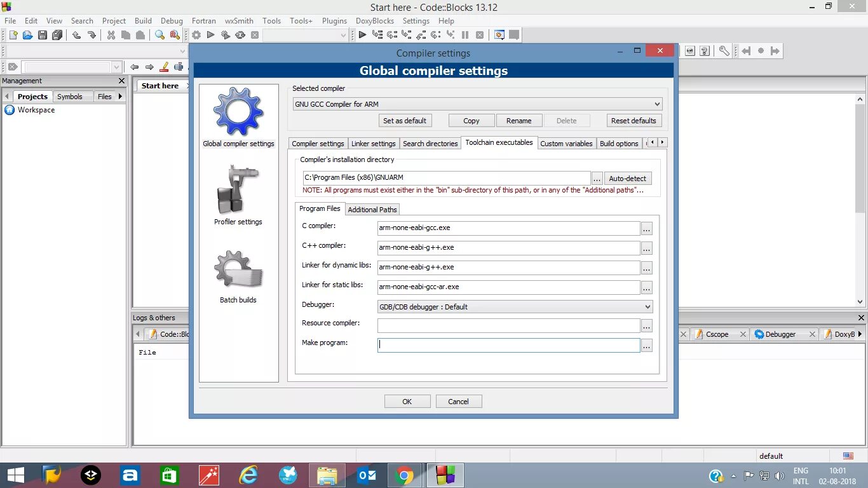Open the build target dropdown in toolbar
This screenshot has height=488, width=868.
click(306, 36)
